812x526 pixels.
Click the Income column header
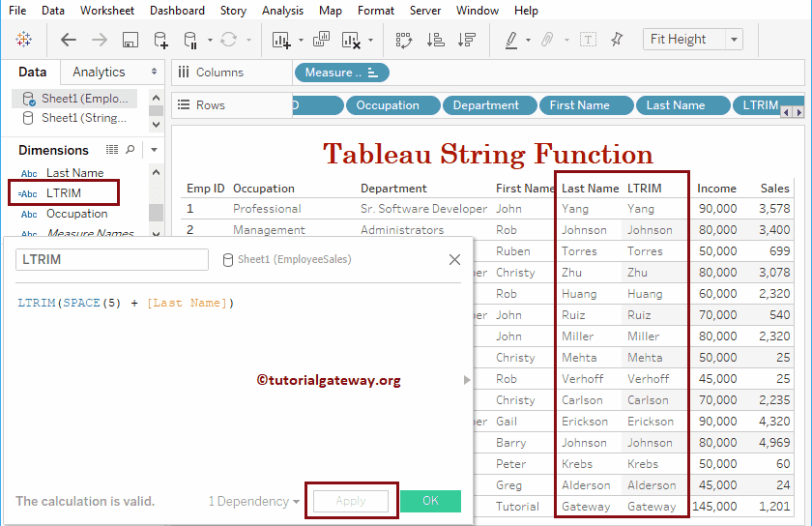click(716, 189)
